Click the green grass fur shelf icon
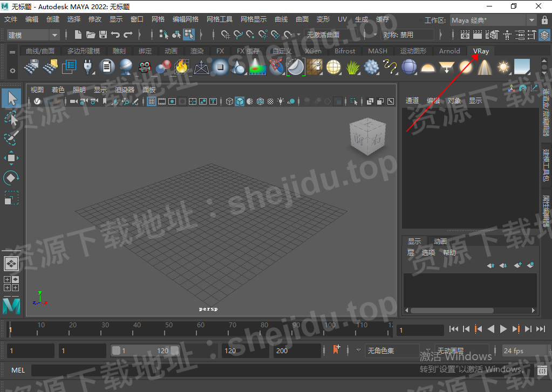552x392 pixels. pyautogui.click(x=352, y=67)
